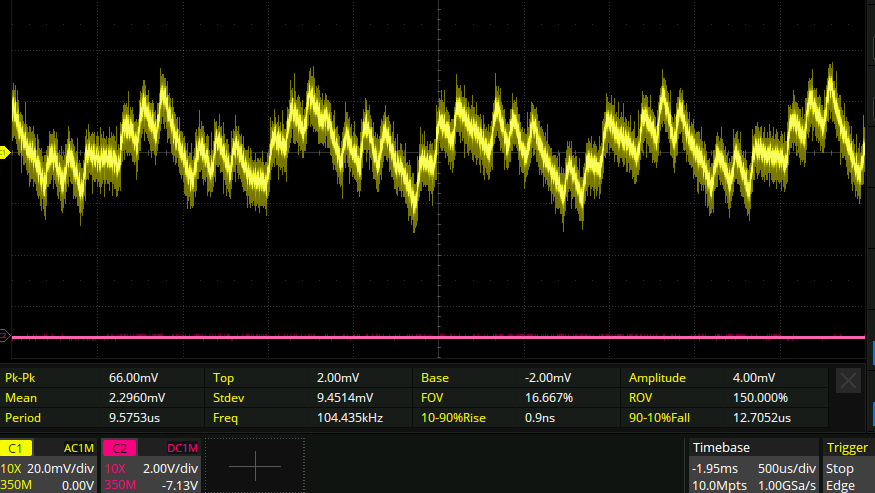Open the Timebase settings panel

pyautogui.click(x=722, y=448)
